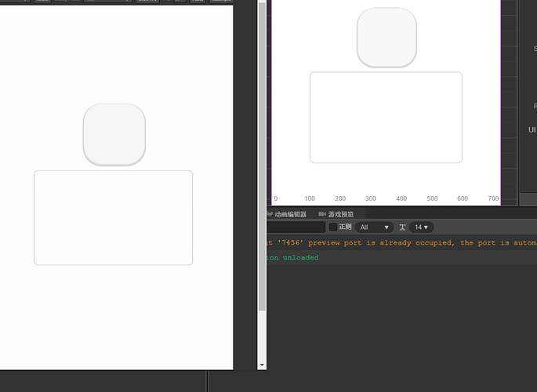Open the All log-type filter dropdown
The image size is (537, 392).
point(374,227)
